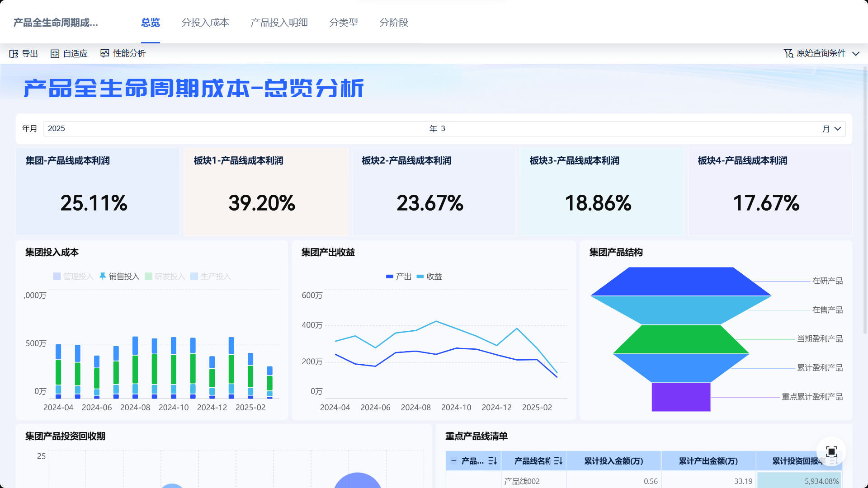Click sort icon in first 产品 column

(x=492, y=461)
